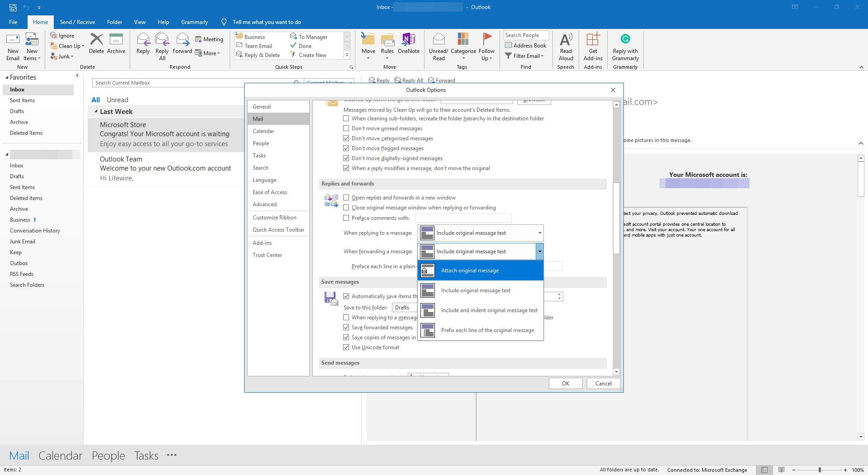
Task: Click the zoom out minus button
Action: (794, 470)
